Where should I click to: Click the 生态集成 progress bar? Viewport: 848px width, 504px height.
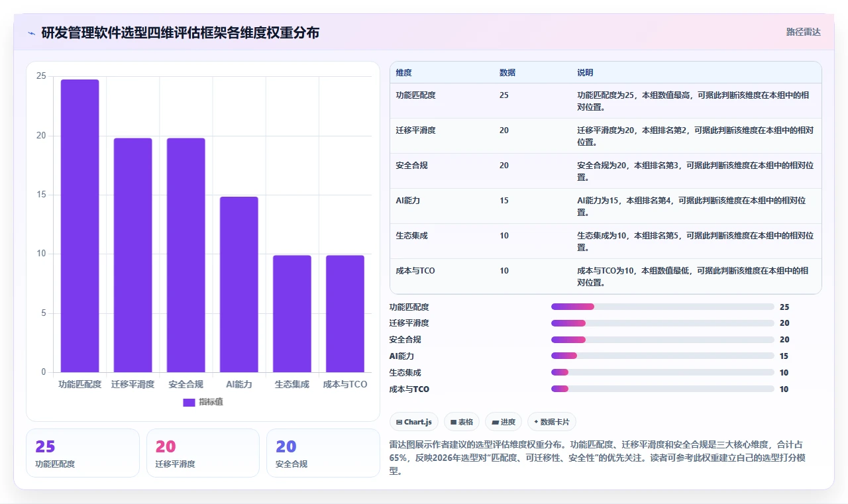point(662,373)
